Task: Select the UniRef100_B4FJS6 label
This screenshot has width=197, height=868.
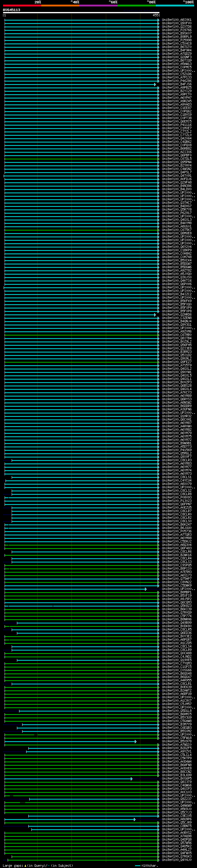Action: (x=176, y=84)
